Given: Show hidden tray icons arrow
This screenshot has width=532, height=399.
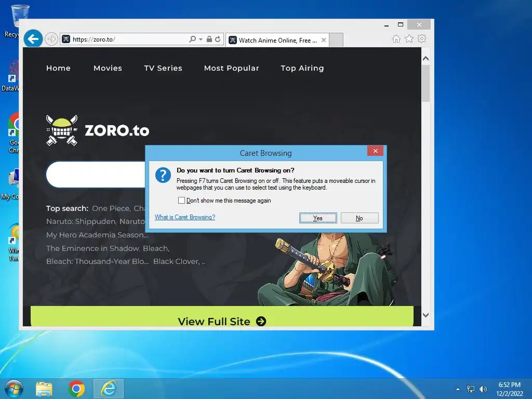Looking at the screenshot, I should 458,389.
